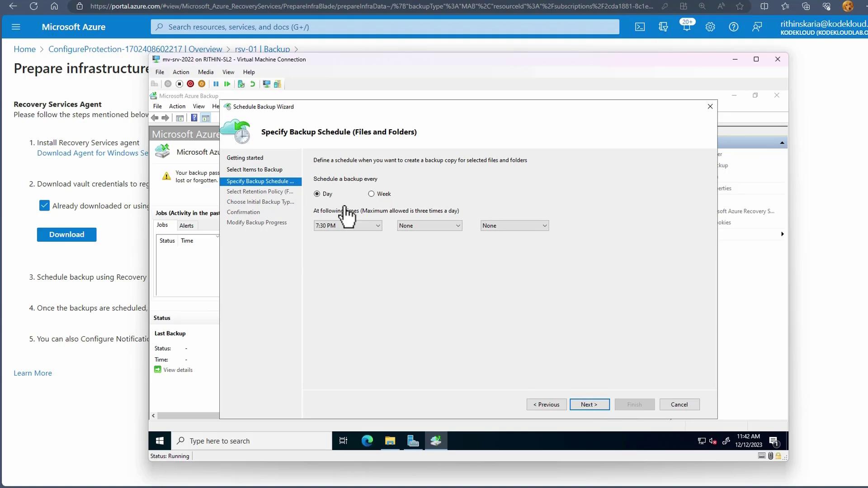
Task: Select the Week schedule radio button
Action: [x=371, y=194]
